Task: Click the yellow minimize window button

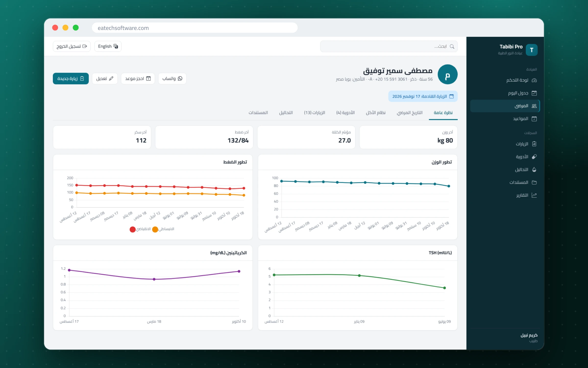Action: (65, 28)
